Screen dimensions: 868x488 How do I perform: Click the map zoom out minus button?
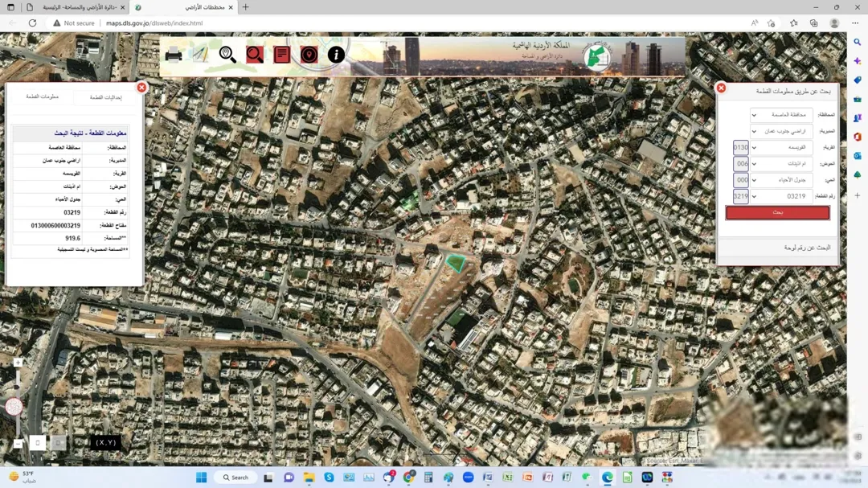pyautogui.click(x=18, y=444)
